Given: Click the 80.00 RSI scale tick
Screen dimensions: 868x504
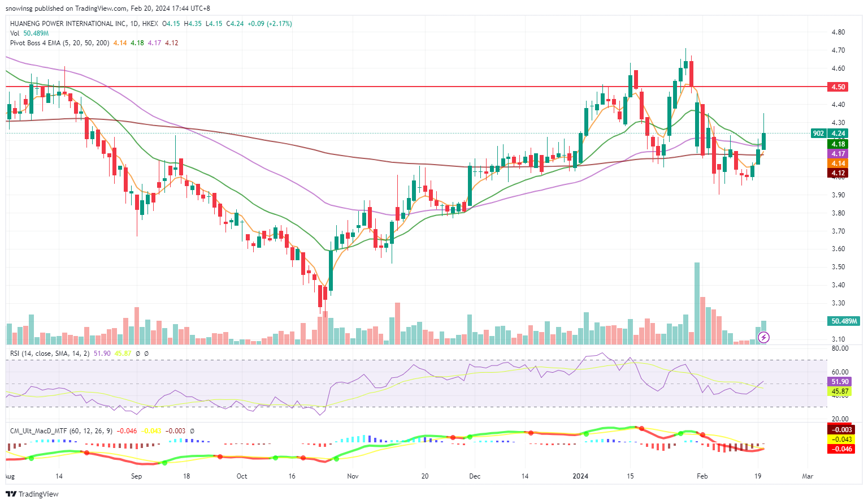Looking at the screenshot, I should tap(840, 348).
